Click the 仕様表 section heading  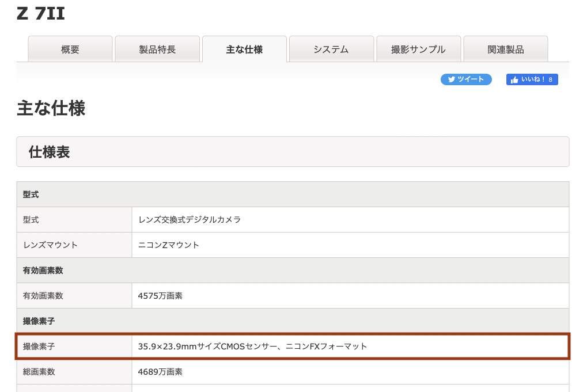[293, 152]
